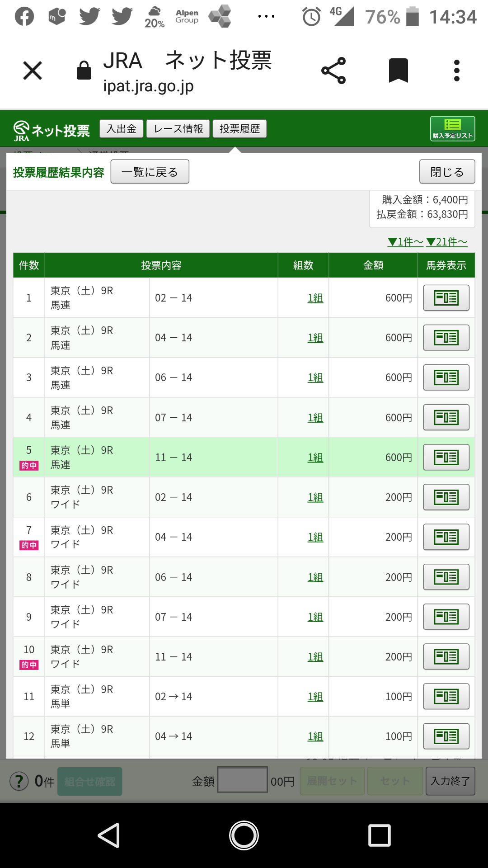
Task: Switch to the 投票履歴 tab
Action: (x=239, y=129)
